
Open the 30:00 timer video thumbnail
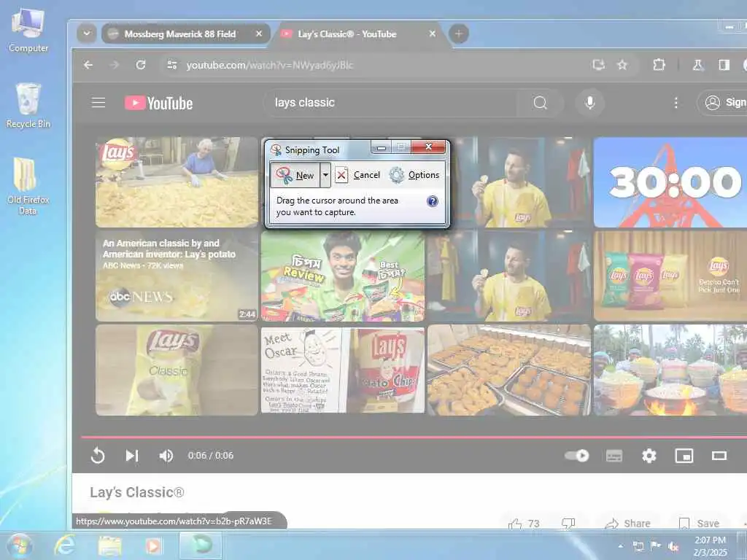tap(670, 182)
